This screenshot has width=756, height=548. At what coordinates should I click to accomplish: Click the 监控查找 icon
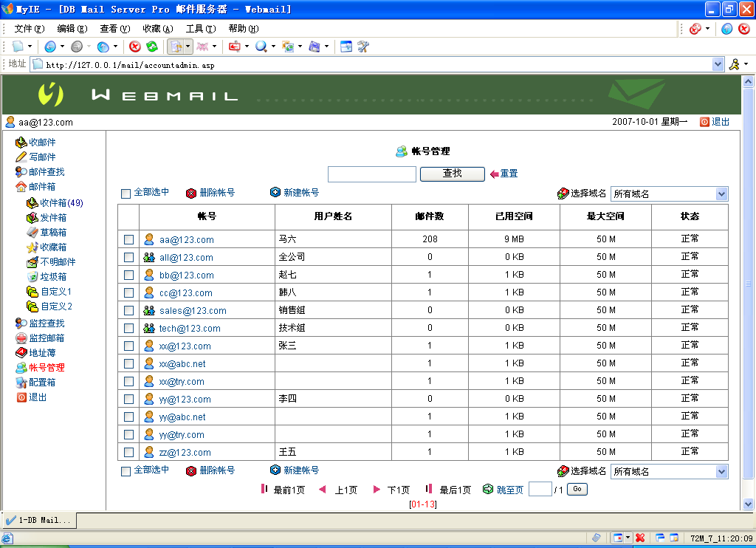[x=21, y=323]
